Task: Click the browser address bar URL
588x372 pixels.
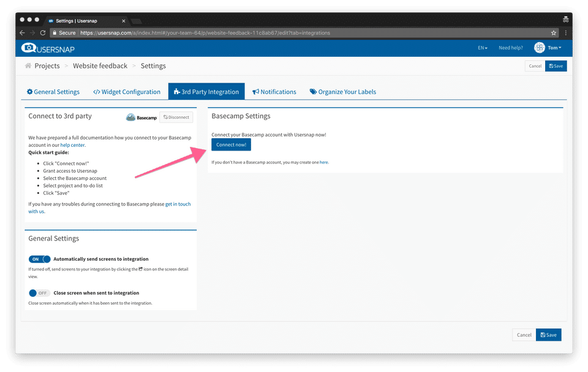Action: click(x=205, y=33)
